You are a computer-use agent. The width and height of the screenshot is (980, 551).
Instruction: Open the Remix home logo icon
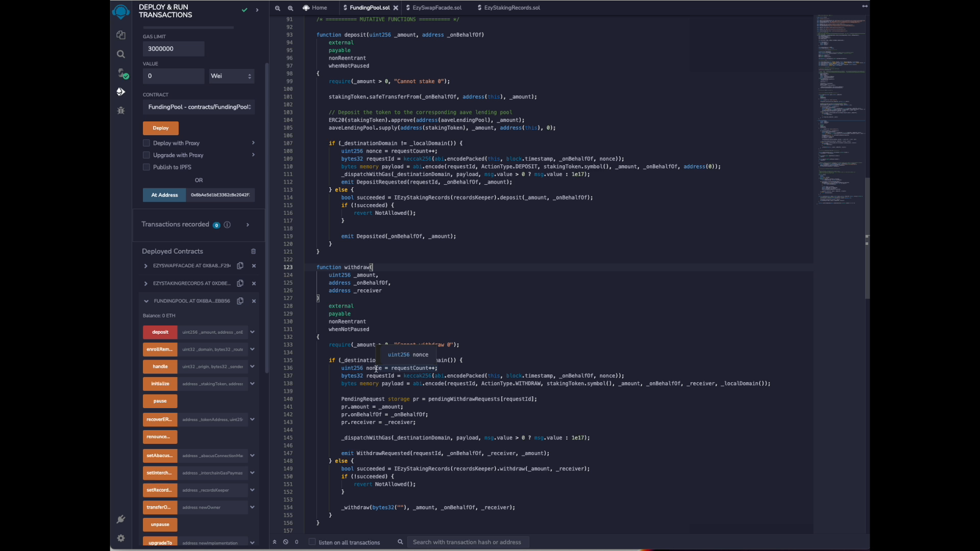click(x=121, y=12)
